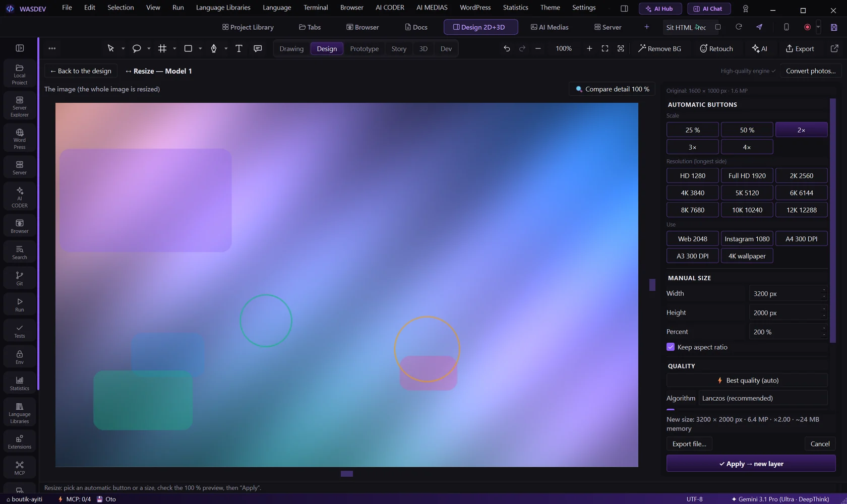Select the rectangle shape tool
This screenshot has width=847, height=504.
188,48
